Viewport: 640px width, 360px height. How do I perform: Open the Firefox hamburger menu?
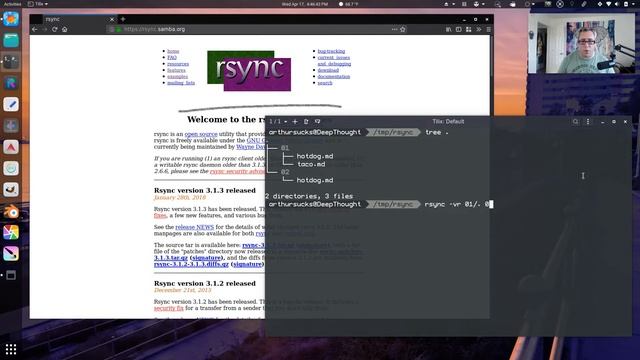tap(488, 29)
